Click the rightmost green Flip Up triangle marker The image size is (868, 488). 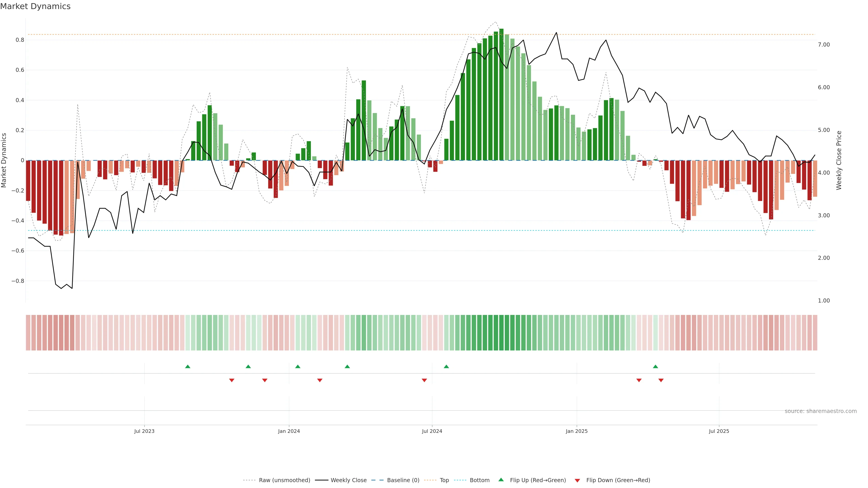click(x=655, y=366)
